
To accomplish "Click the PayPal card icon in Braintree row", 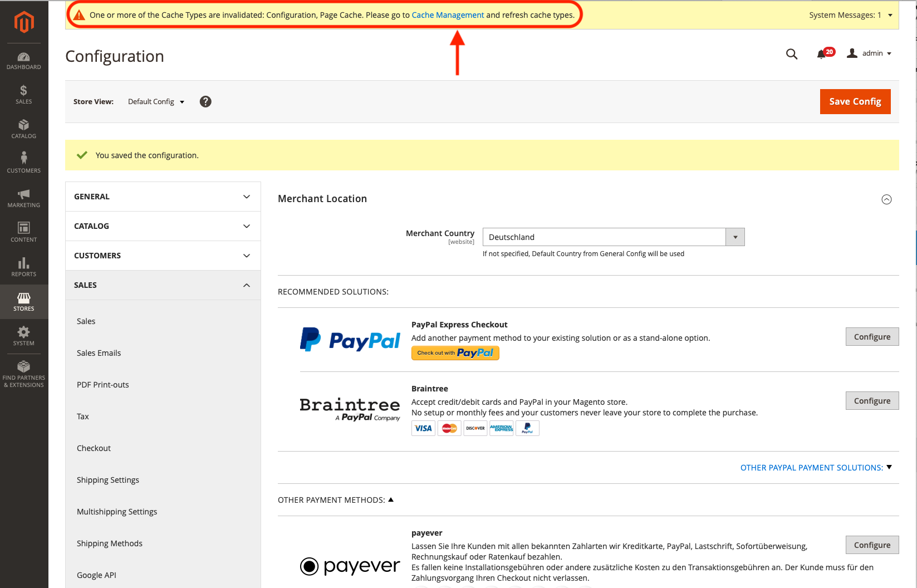I will pyautogui.click(x=527, y=428).
